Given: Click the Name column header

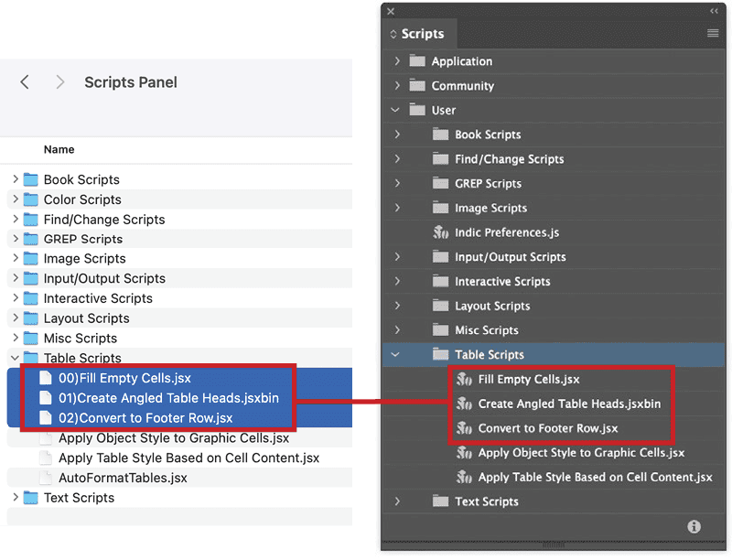Looking at the screenshot, I should [x=59, y=149].
